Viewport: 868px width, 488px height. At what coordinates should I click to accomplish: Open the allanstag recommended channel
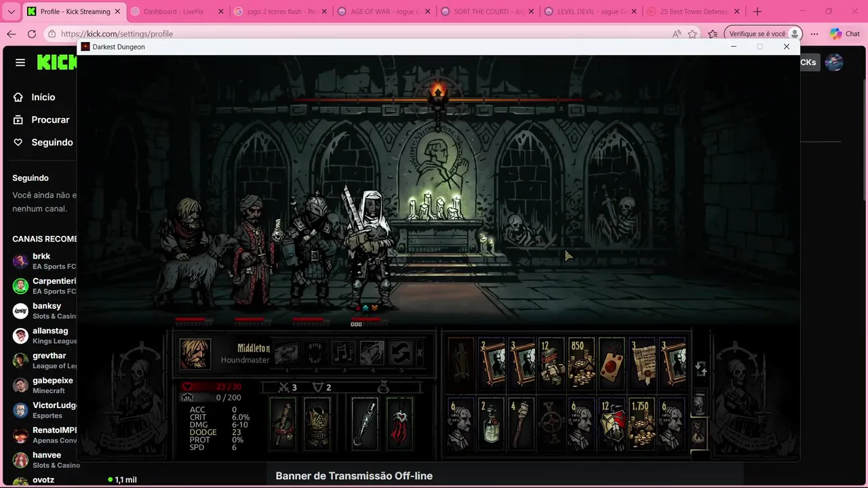(x=43, y=335)
